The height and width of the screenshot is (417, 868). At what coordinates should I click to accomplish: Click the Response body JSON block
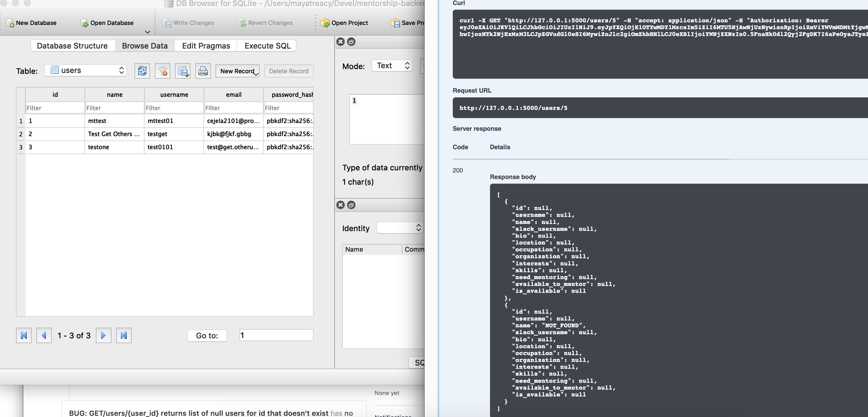pos(678,300)
